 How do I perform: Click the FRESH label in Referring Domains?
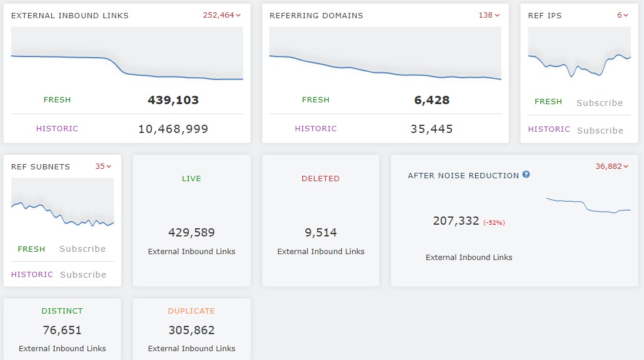(x=316, y=100)
